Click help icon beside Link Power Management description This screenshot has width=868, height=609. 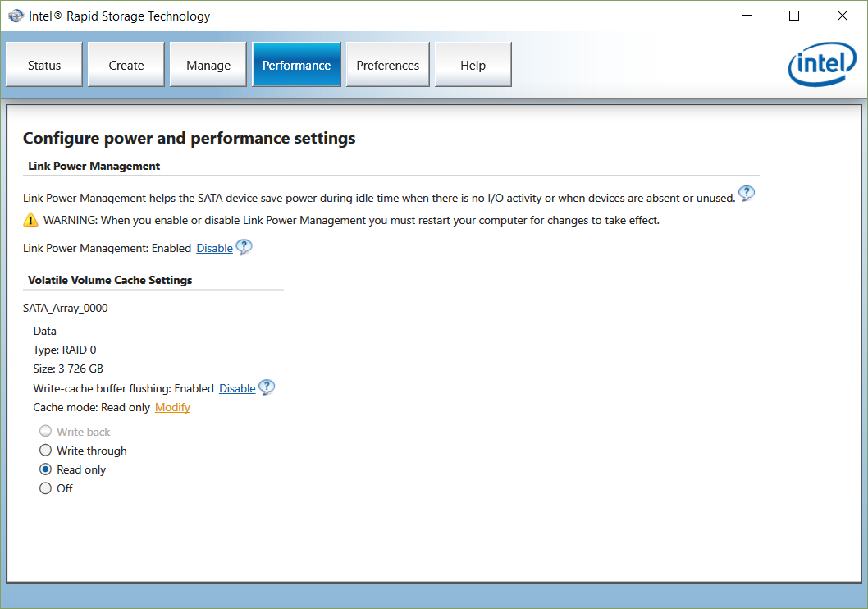746,194
